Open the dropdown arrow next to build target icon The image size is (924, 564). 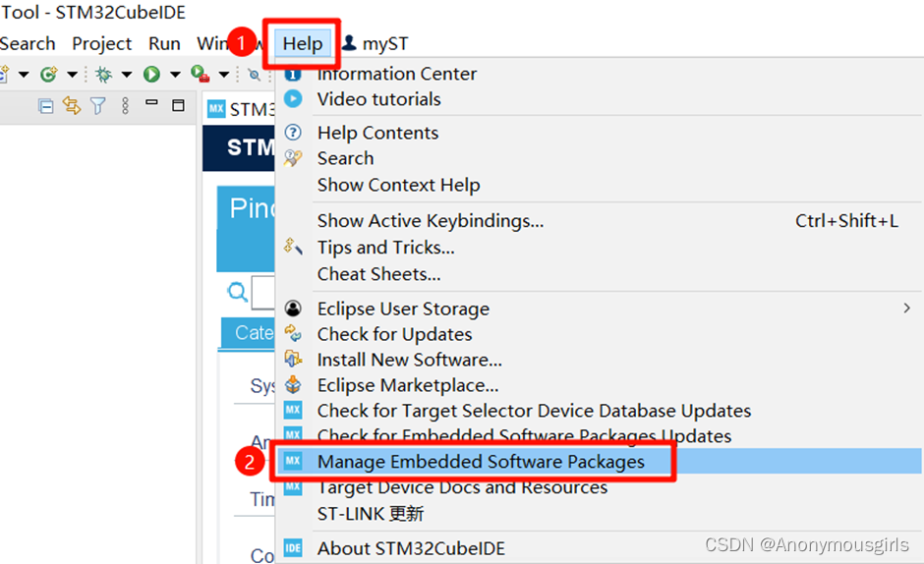pos(72,75)
